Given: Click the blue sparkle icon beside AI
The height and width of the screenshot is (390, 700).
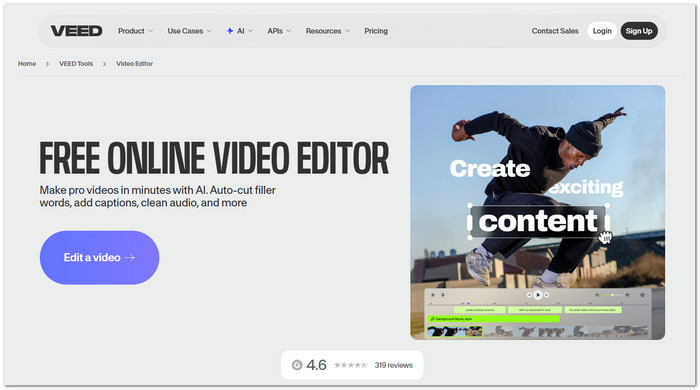Looking at the screenshot, I should point(229,31).
